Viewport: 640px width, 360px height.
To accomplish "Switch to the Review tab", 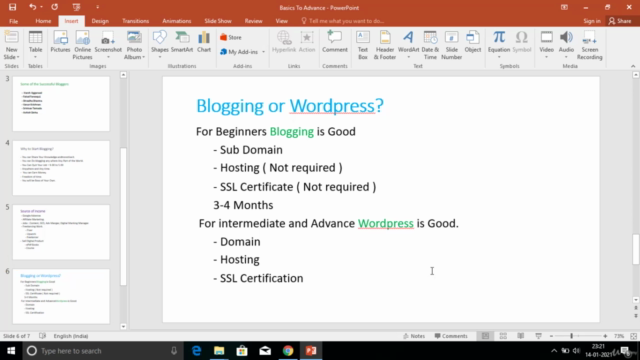I will (x=253, y=21).
